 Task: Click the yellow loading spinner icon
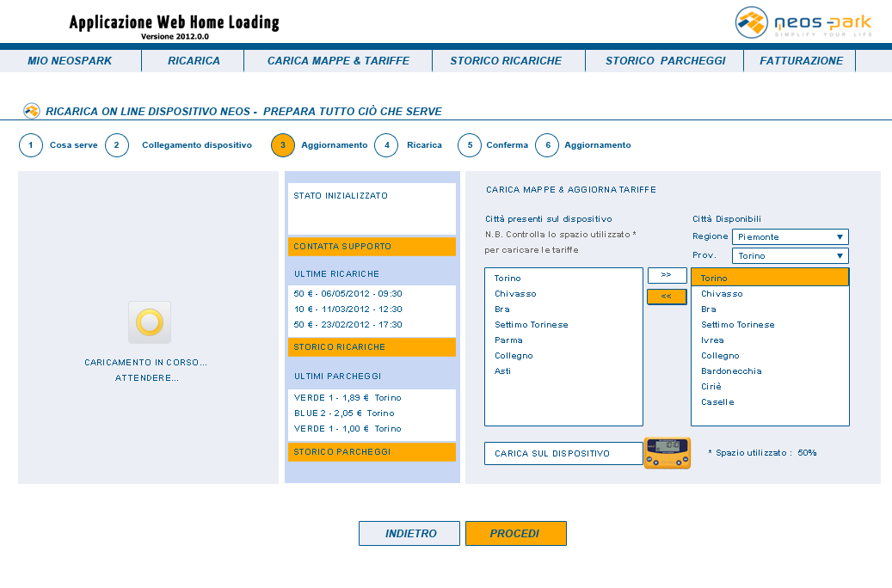150,322
